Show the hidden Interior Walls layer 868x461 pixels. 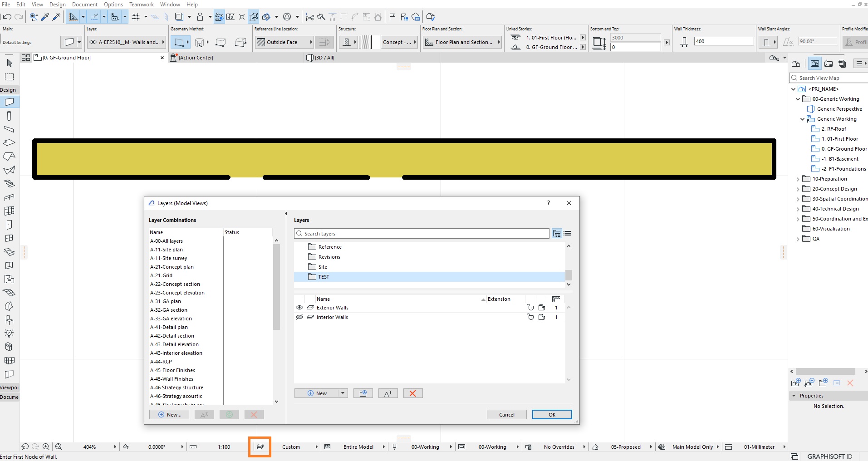299,317
